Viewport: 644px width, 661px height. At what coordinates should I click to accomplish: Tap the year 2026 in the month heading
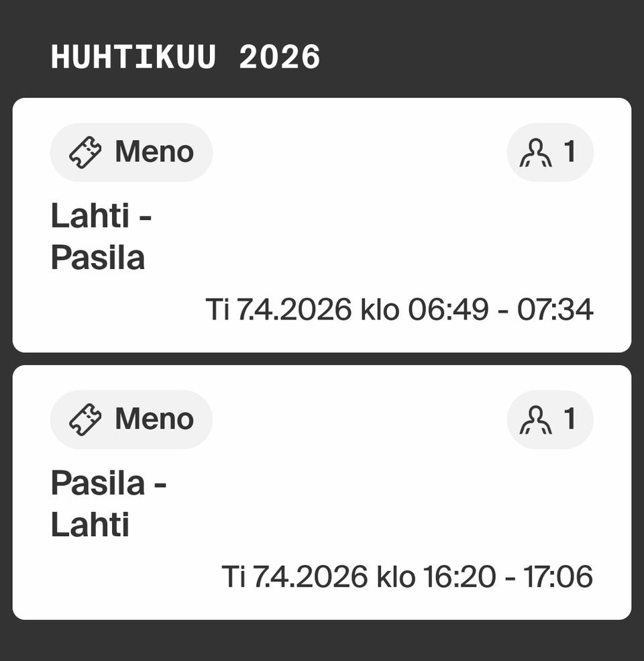tap(279, 58)
